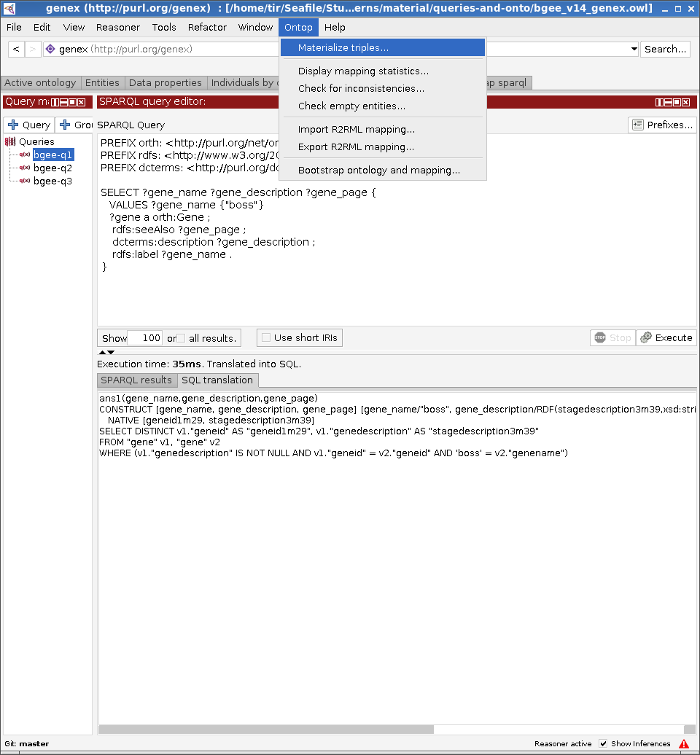
Task: Click the Prefixes button icon
Action: tap(638, 125)
